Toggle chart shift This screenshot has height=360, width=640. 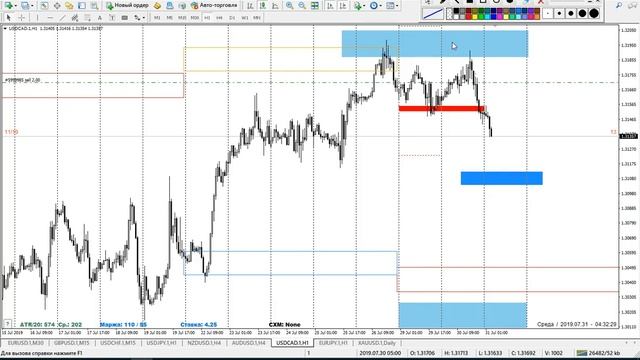[343, 6]
